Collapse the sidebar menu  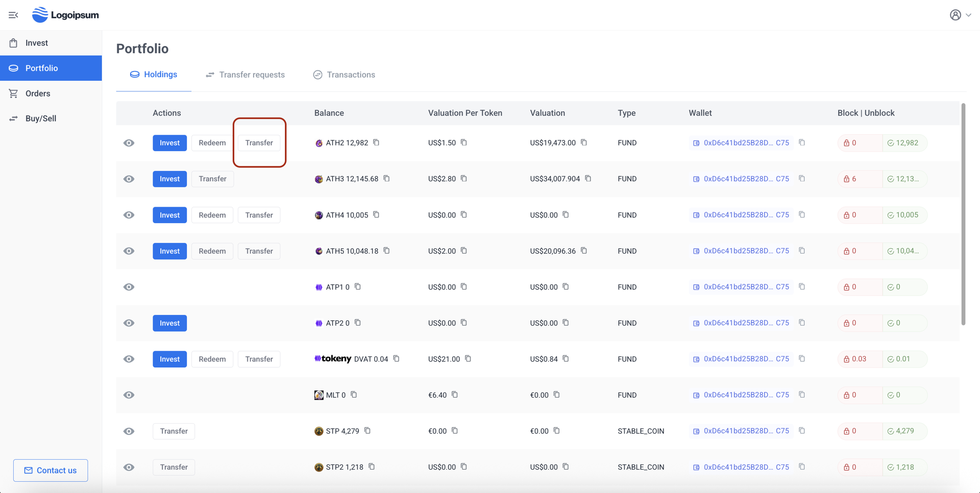[13, 15]
